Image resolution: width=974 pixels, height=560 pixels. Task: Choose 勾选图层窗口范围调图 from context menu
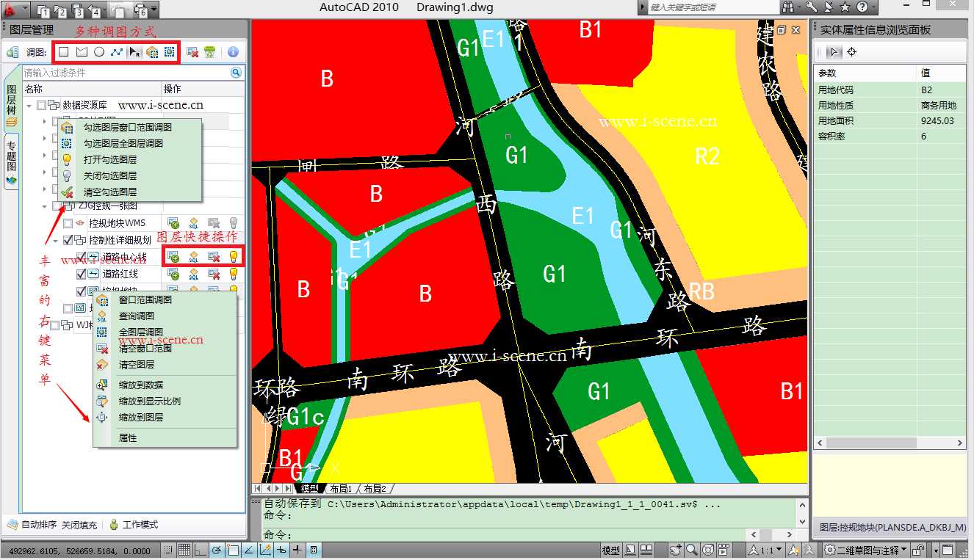point(128,127)
